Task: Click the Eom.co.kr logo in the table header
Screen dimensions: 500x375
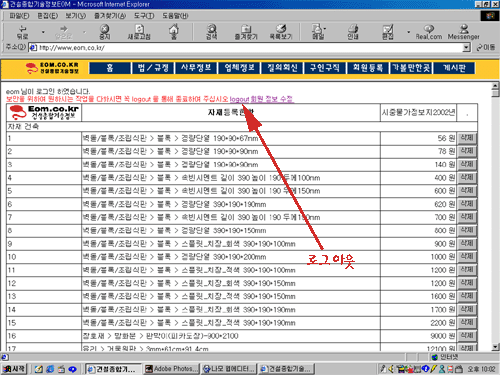Action: (44, 112)
